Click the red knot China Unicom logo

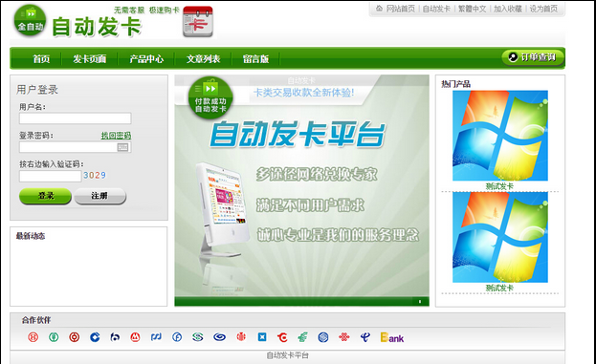344,336
